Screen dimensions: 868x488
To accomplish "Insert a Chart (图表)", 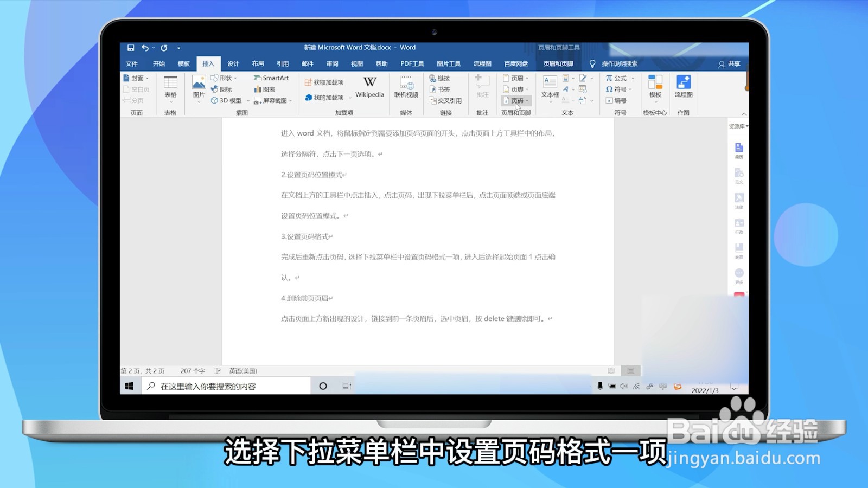I will click(x=265, y=89).
